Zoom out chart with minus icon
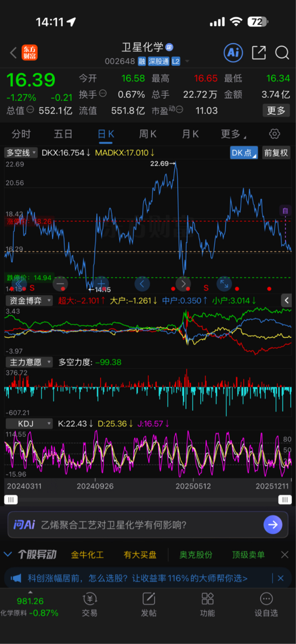Image resolution: width=296 pixels, height=644 pixels. 60,284
